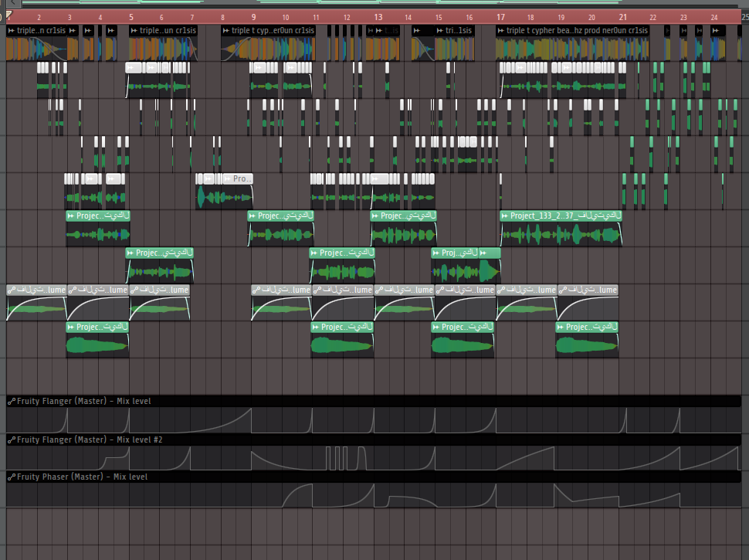Open menu icon of long 'triple t cypher bea..hz' clip

pyautogui.click(x=500, y=31)
